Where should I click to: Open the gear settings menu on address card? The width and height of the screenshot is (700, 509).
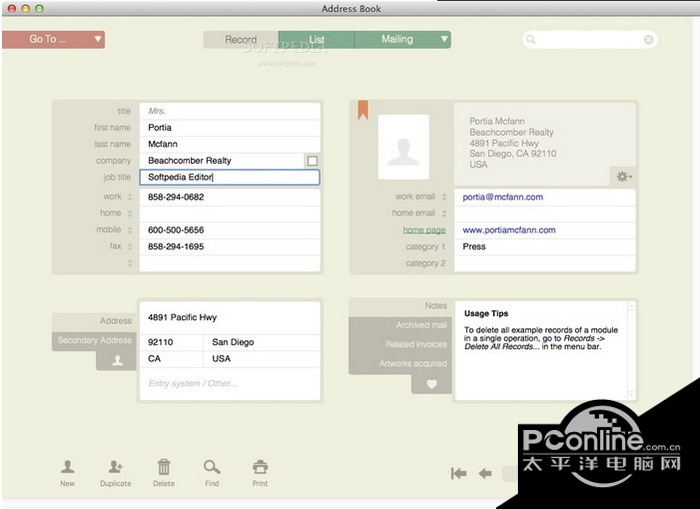[624, 176]
